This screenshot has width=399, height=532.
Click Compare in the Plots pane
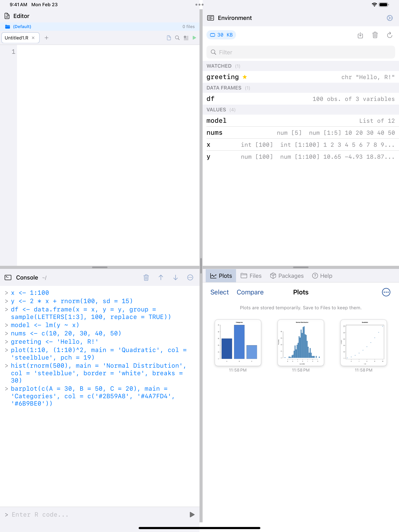250,292
